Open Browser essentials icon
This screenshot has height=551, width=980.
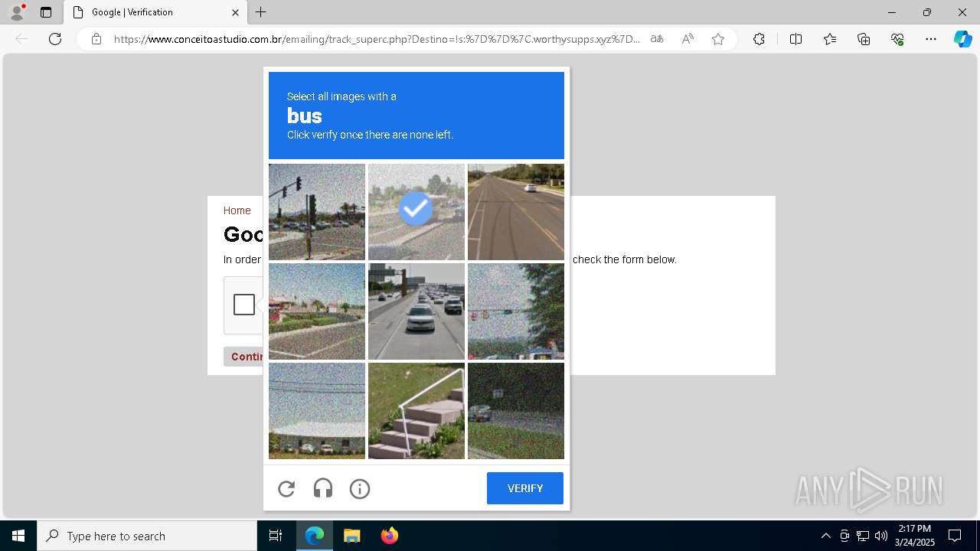tap(897, 39)
